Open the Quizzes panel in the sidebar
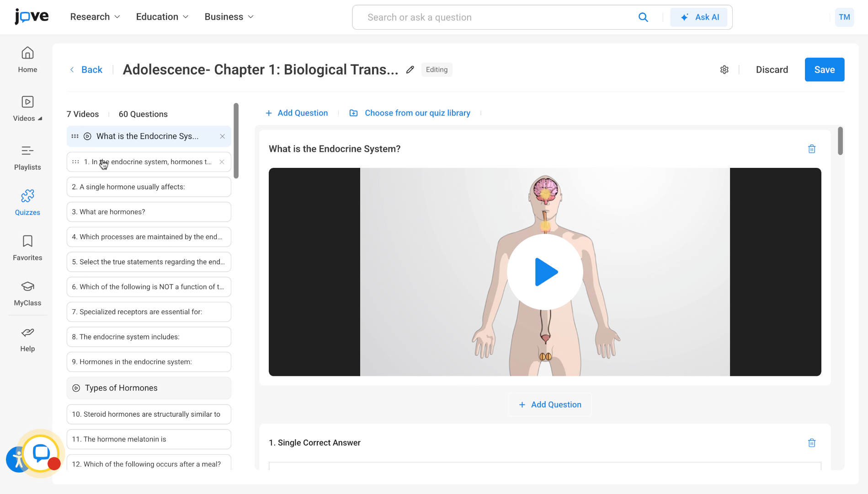This screenshot has height=494, width=868. tap(27, 201)
